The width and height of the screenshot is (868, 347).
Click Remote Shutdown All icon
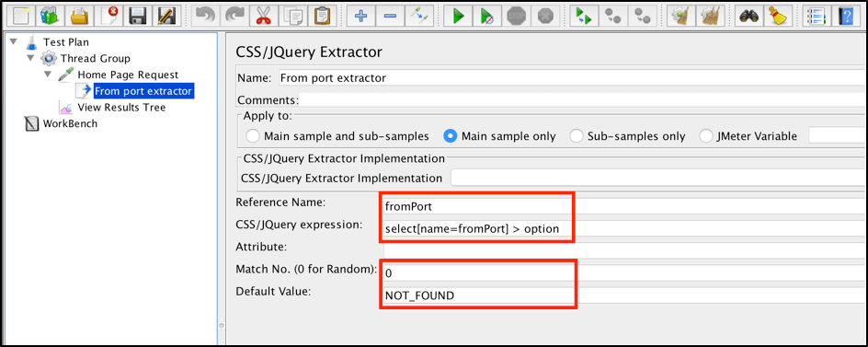tap(642, 16)
